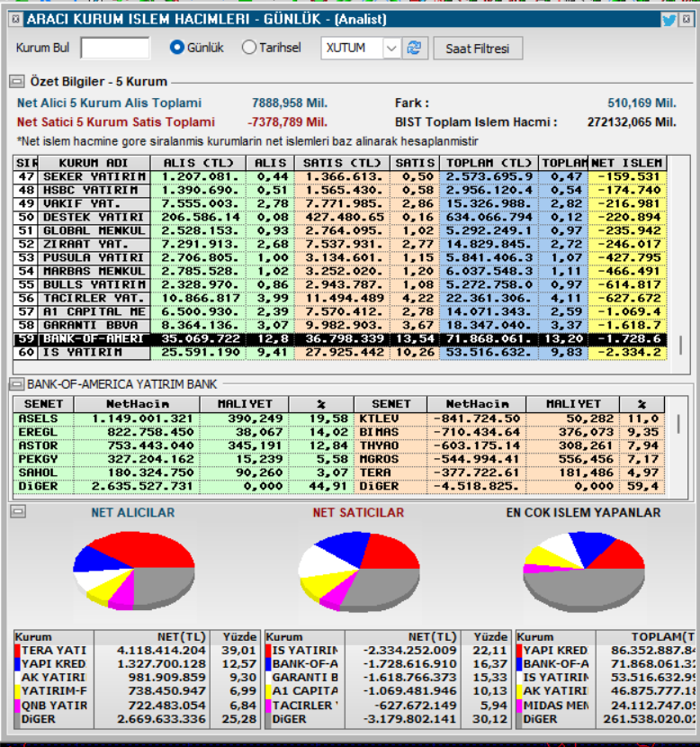
Task: Click KTLEV in the sell list
Action: click(379, 418)
